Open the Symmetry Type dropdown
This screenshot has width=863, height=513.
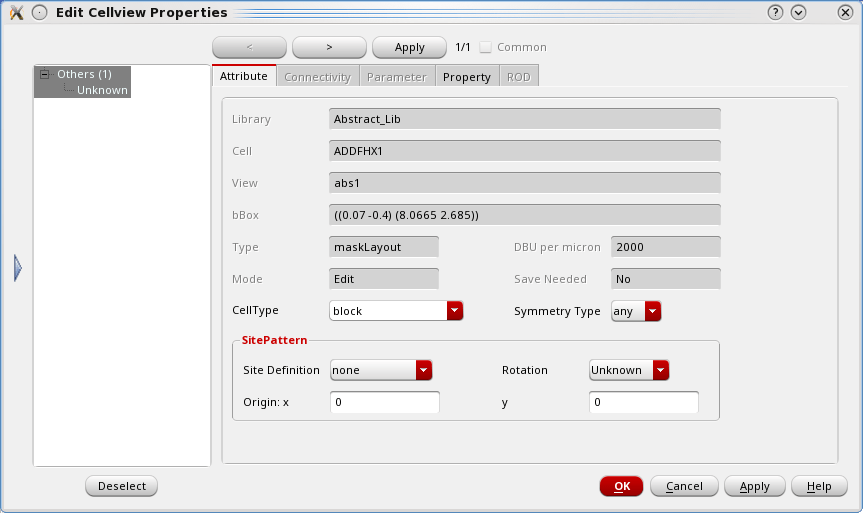(x=636, y=311)
